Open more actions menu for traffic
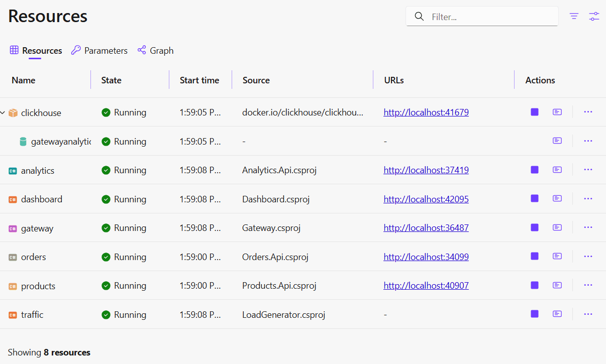606x364 pixels. pos(588,314)
